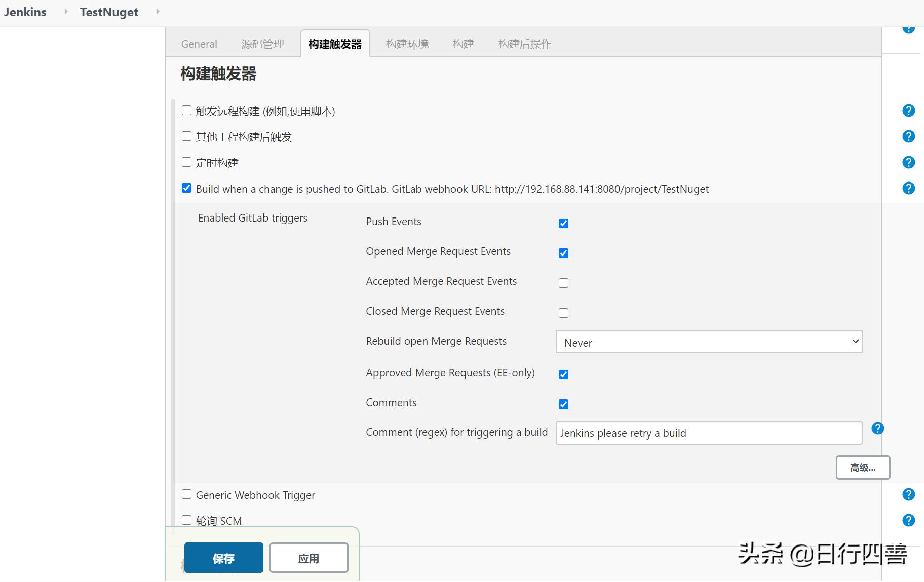
Task: Expand Jenkins breadcrumb arrow
Action: click(66, 11)
